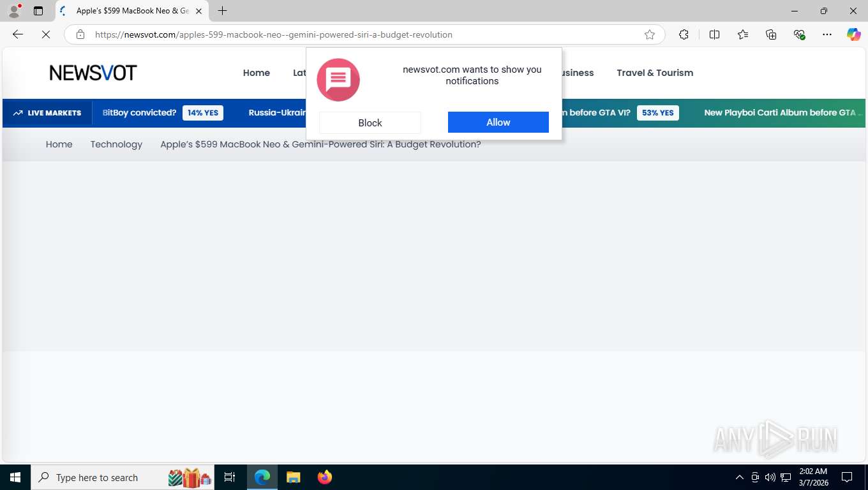The width and height of the screenshot is (868, 490).
Task: Add this page to favorites star
Action: 650,34
